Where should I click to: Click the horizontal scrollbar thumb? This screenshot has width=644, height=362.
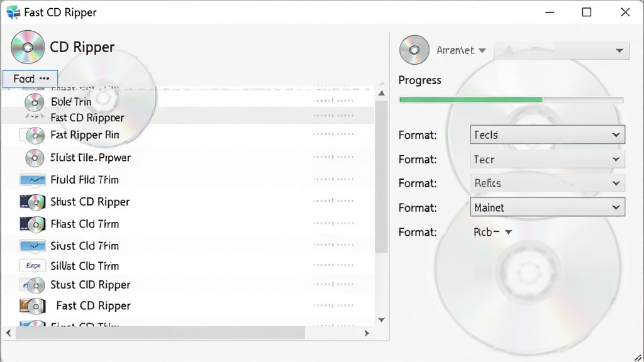(x=160, y=333)
